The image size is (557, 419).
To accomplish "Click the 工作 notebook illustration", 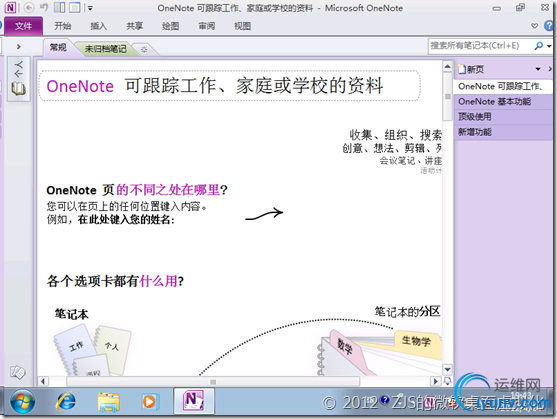I will [76, 347].
